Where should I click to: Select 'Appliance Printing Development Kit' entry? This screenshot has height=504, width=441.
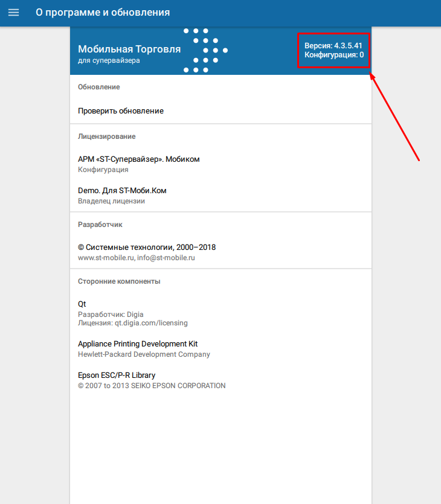coord(138,344)
